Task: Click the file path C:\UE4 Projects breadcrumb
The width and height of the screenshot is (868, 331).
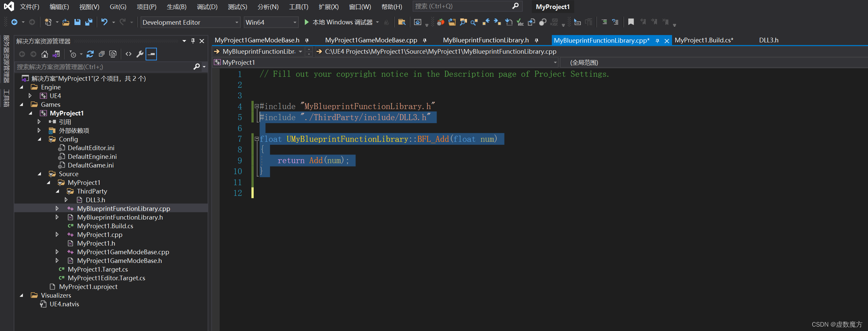Action: tap(440, 51)
